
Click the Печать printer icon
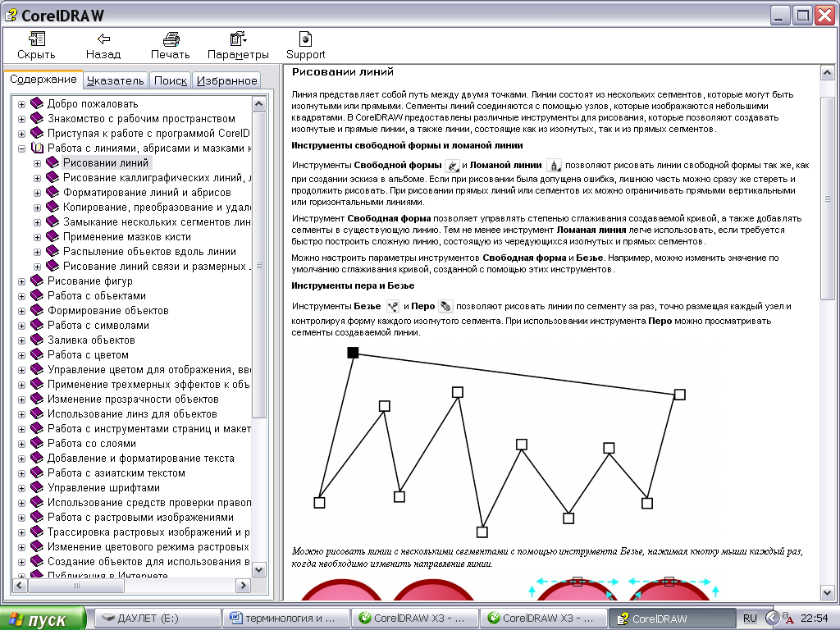[171, 39]
